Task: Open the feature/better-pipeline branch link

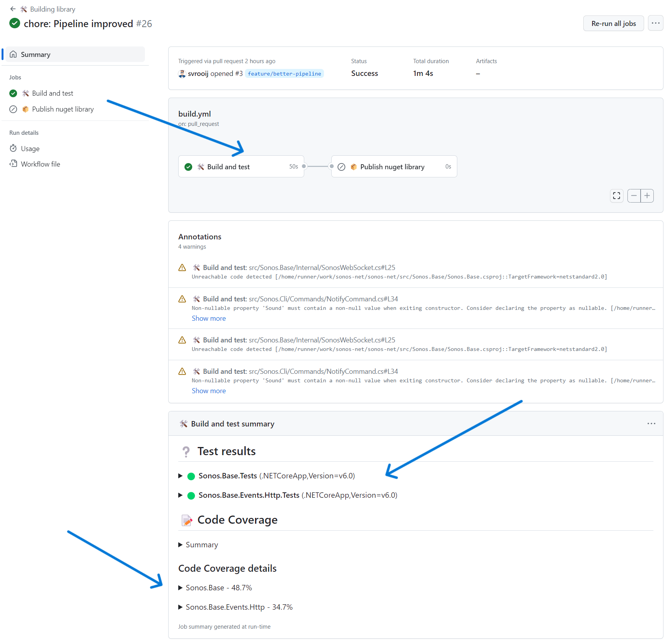Action: pos(284,74)
